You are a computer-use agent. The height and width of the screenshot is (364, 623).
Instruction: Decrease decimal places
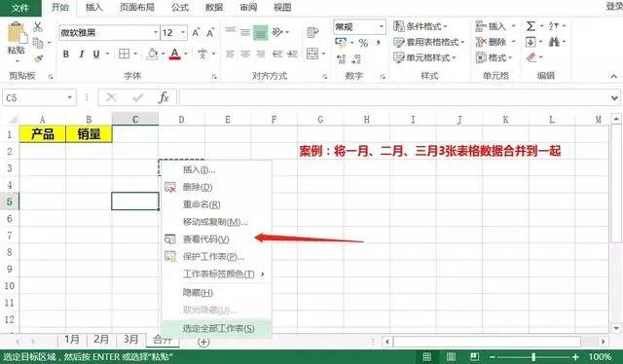coord(356,59)
